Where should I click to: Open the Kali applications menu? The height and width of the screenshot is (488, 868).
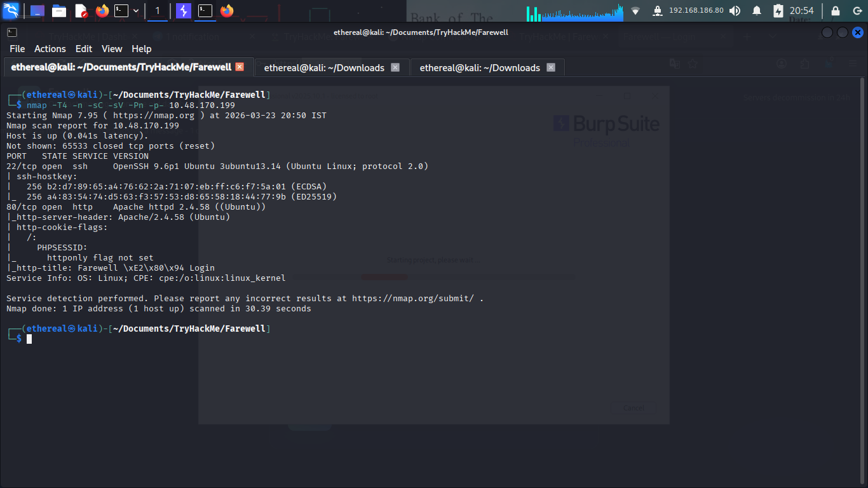pos(11,11)
